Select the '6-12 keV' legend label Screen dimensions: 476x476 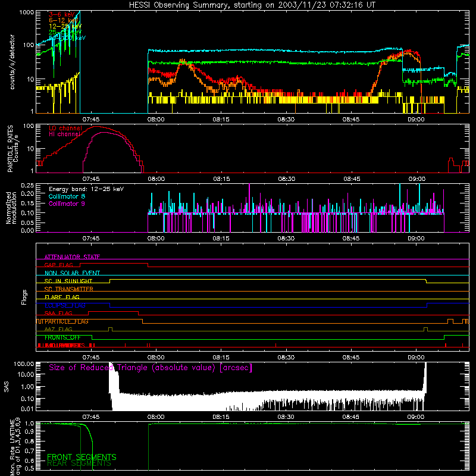point(63,20)
